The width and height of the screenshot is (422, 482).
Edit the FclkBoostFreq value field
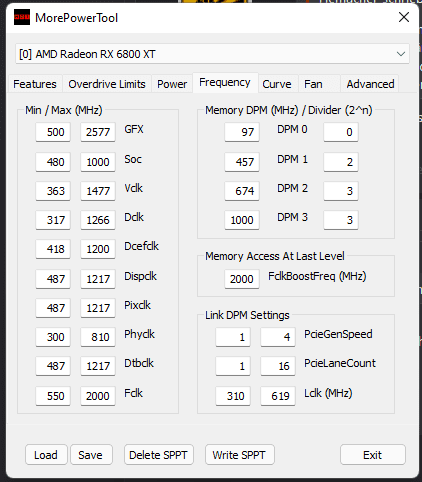pyautogui.click(x=242, y=279)
